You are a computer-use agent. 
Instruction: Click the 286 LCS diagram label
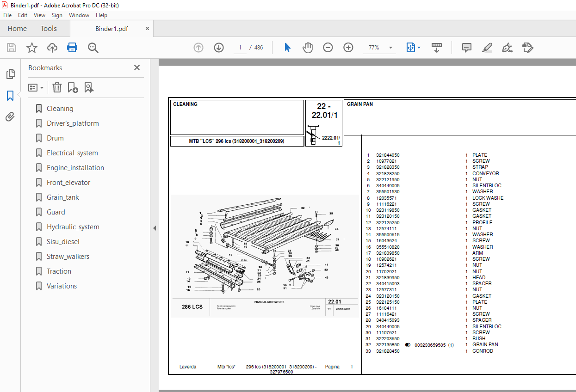pos(192,307)
